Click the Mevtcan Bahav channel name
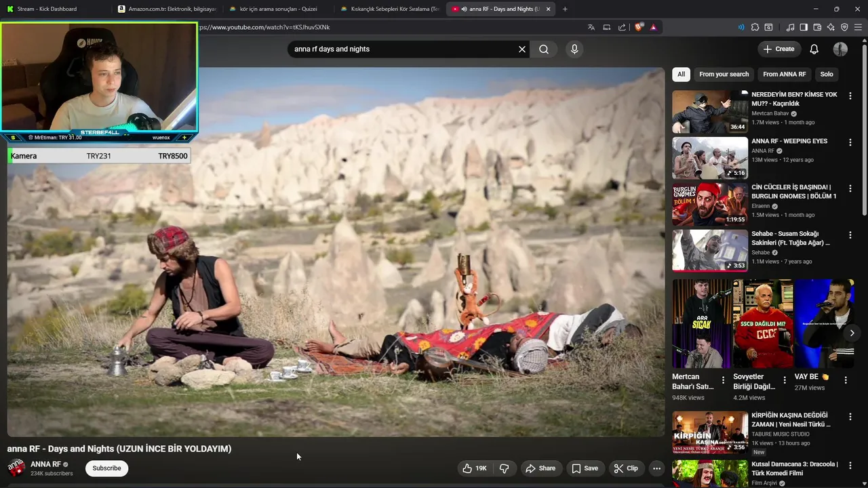Screen dimensions: 868x488 pos(770,114)
